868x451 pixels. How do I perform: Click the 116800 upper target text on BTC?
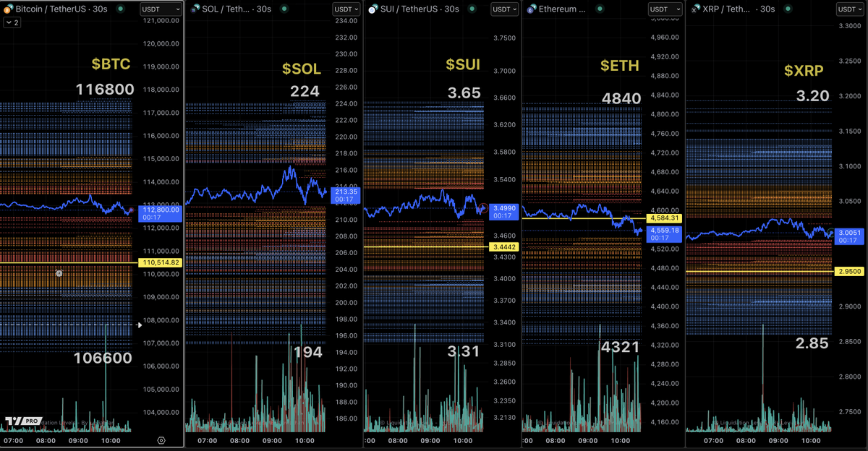tap(105, 90)
